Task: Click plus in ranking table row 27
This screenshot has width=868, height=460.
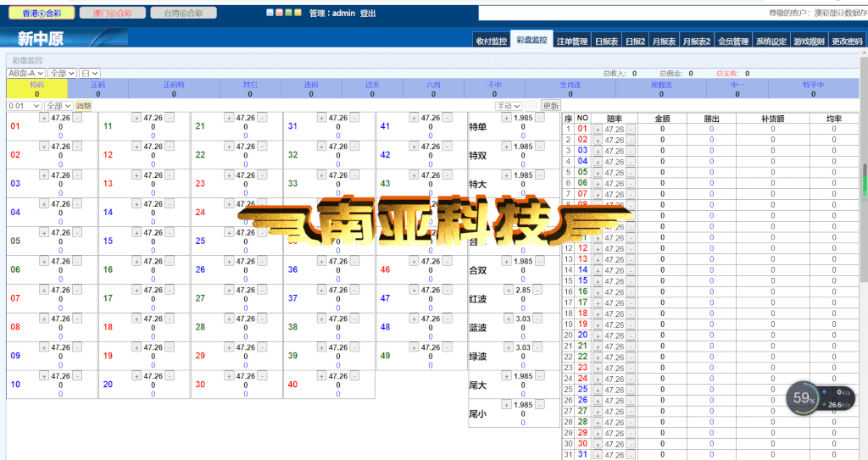Action: pos(598,412)
